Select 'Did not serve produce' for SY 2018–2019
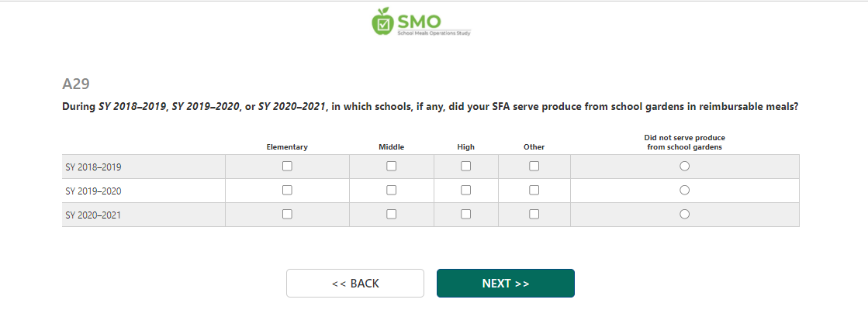Image resolution: width=868 pixels, height=320 pixels. [684, 166]
